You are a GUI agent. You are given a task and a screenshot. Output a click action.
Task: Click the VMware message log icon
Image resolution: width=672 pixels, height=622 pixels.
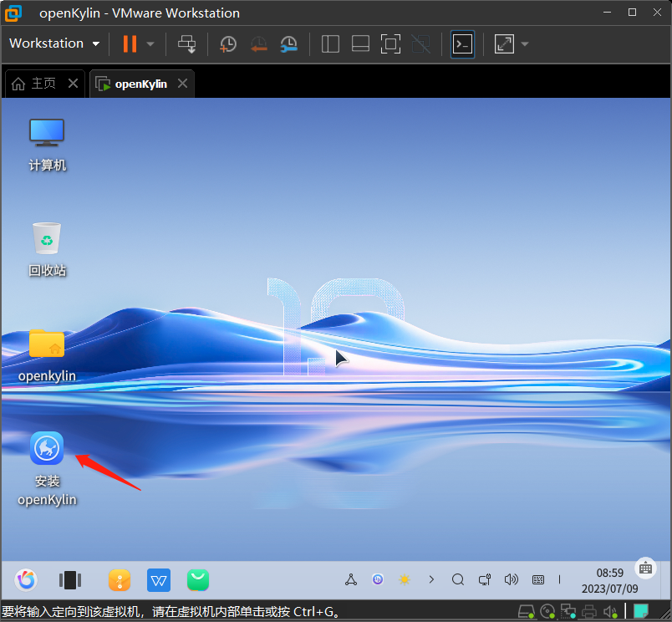[641, 611]
